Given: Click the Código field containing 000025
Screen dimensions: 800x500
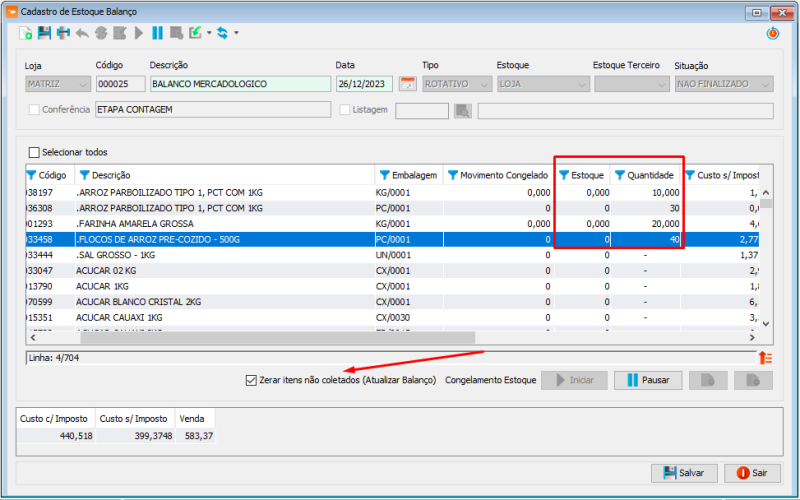Looking at the screenshot, I should (120, 84).
